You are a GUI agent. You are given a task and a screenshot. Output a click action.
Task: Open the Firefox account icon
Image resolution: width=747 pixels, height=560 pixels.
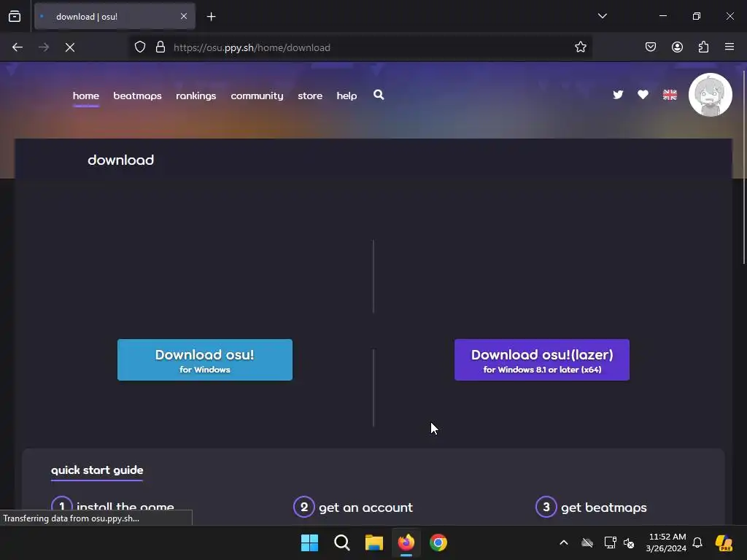point(677,47)
